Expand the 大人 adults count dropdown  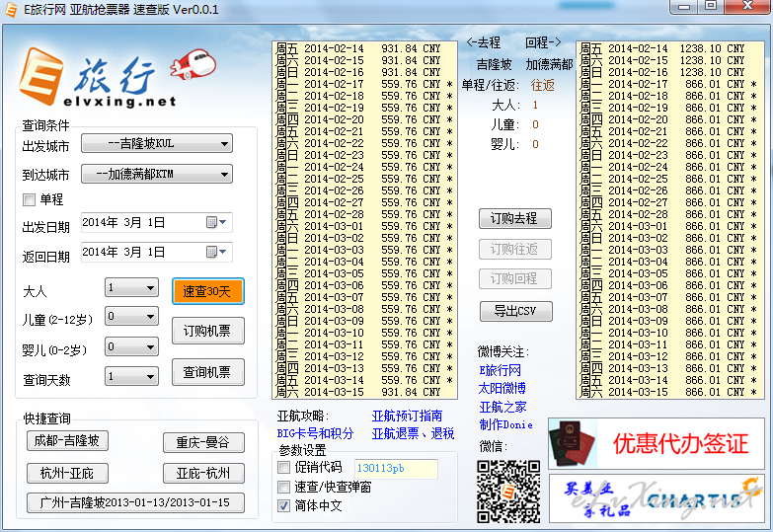click(131, 287)
